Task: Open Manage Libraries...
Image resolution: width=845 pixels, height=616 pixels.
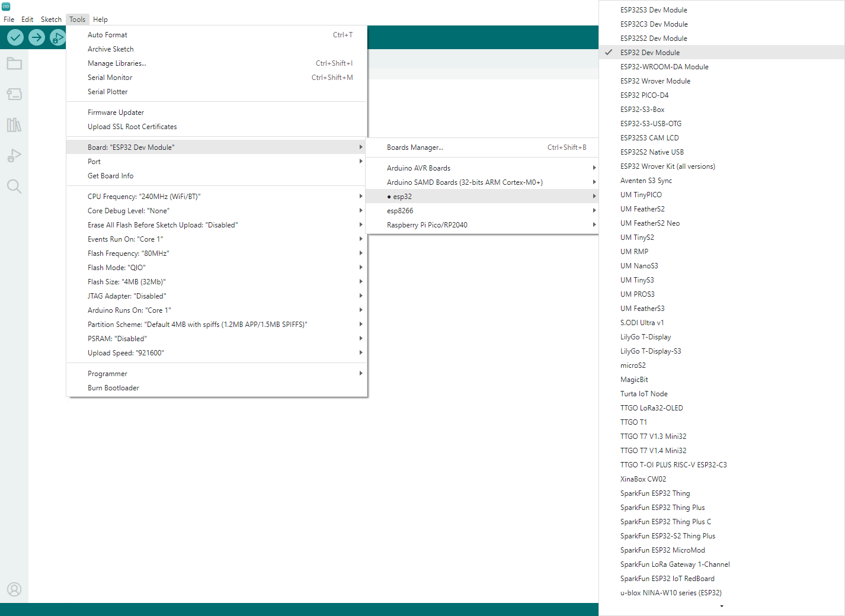Action: 217,63
